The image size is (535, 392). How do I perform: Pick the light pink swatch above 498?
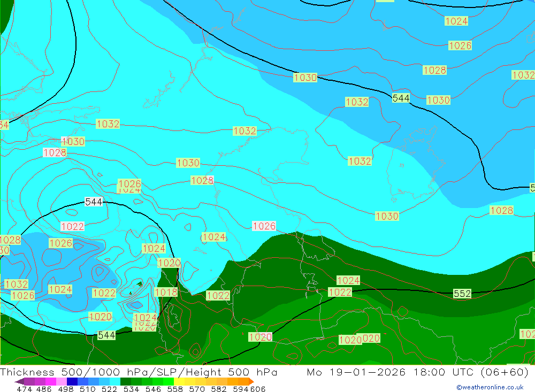pos(62,381)
